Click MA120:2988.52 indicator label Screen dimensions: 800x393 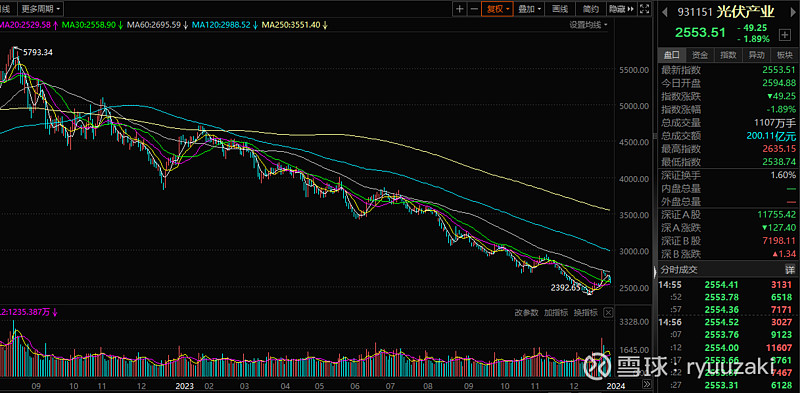[x=221, y=24]
